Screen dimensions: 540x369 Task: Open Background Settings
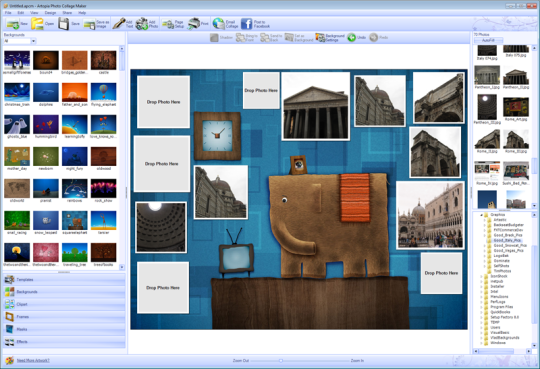tap(330, 38)
